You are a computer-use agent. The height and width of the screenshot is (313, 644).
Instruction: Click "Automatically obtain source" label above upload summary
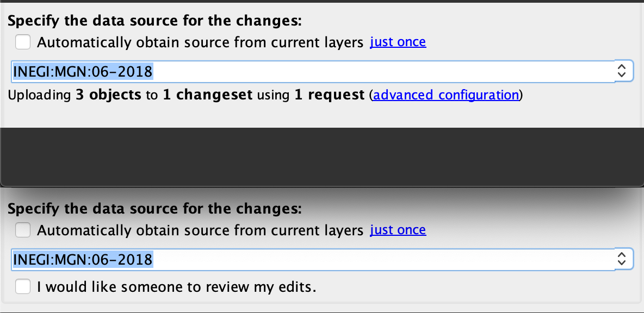coord(200,42)
